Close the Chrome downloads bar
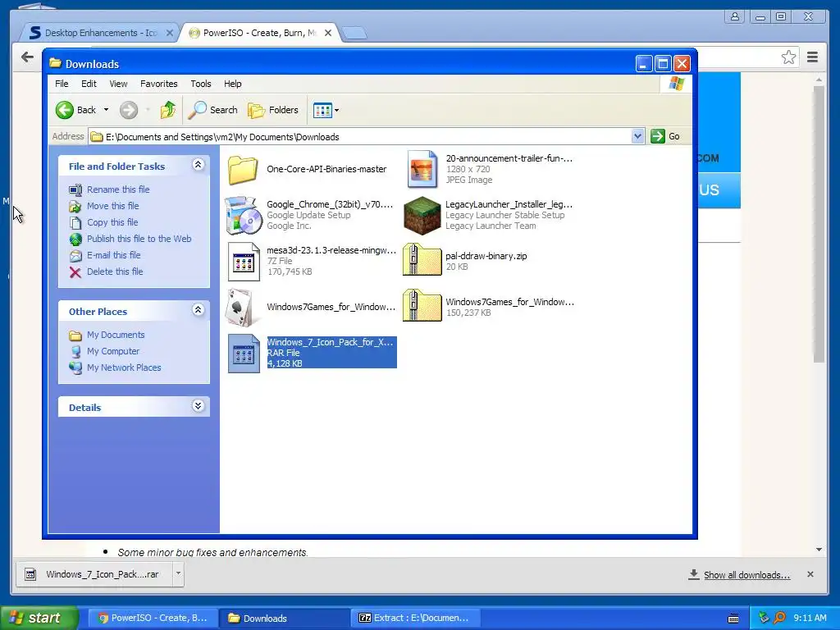Image resolution: width=840 pixels, height=630 pixels. click(810, 574)
